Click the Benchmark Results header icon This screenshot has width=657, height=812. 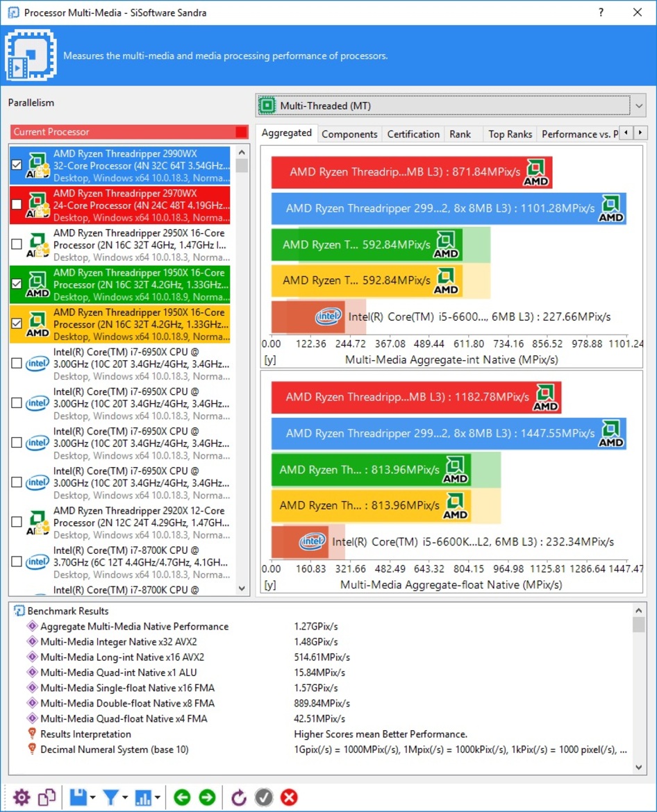coord(19,611)
